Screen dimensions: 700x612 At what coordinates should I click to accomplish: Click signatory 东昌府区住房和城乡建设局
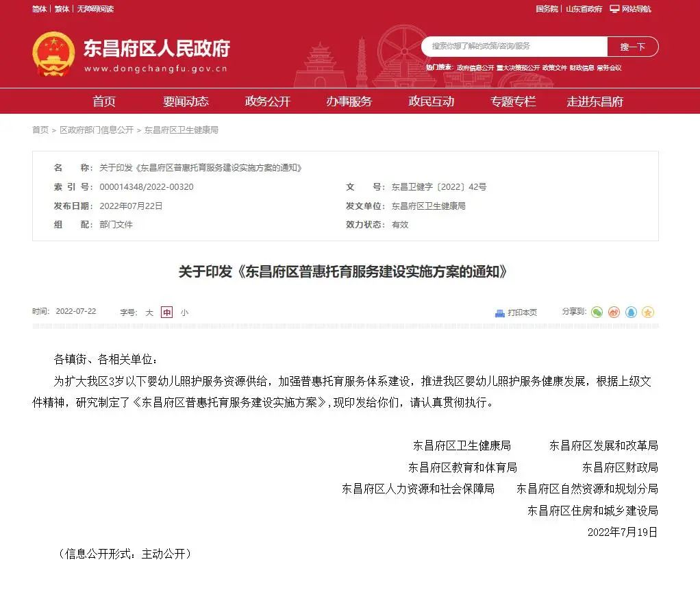coord(593,510)
